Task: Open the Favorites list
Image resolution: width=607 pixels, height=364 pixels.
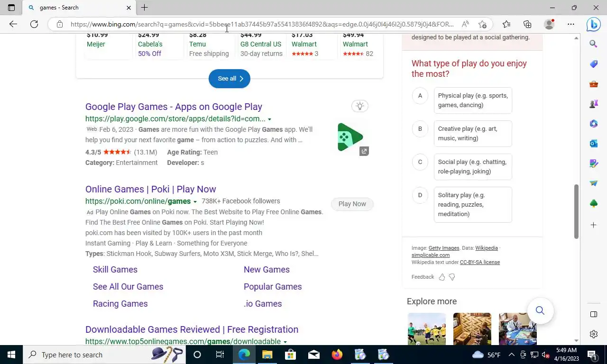Action: pos(506,24)
